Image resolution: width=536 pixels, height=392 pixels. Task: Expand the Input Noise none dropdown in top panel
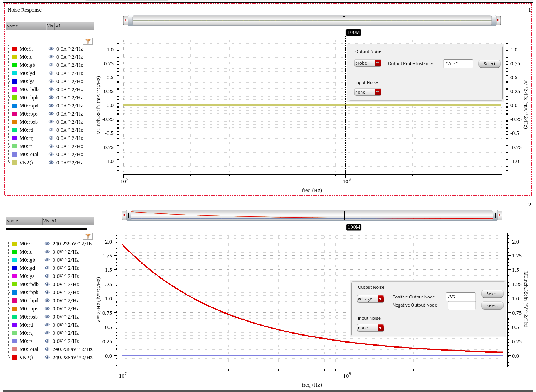[x=368, y=92]
